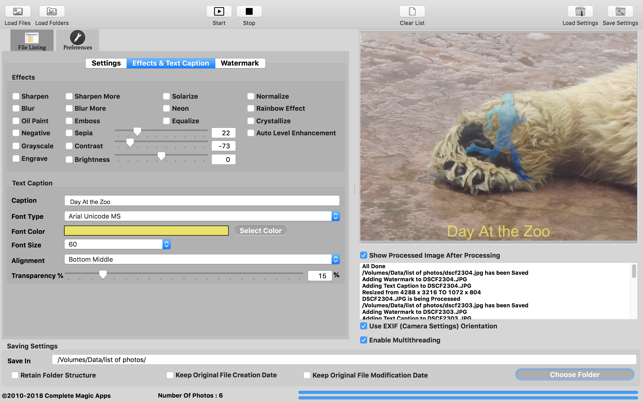Image resolution: width=643 pixels, height=402 pixels.
Task: Uncheck Show Processed Image After Processing
Action: (363, 256)
